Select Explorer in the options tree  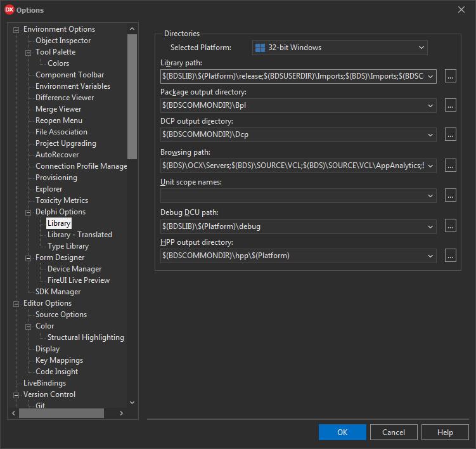point(49,189)
